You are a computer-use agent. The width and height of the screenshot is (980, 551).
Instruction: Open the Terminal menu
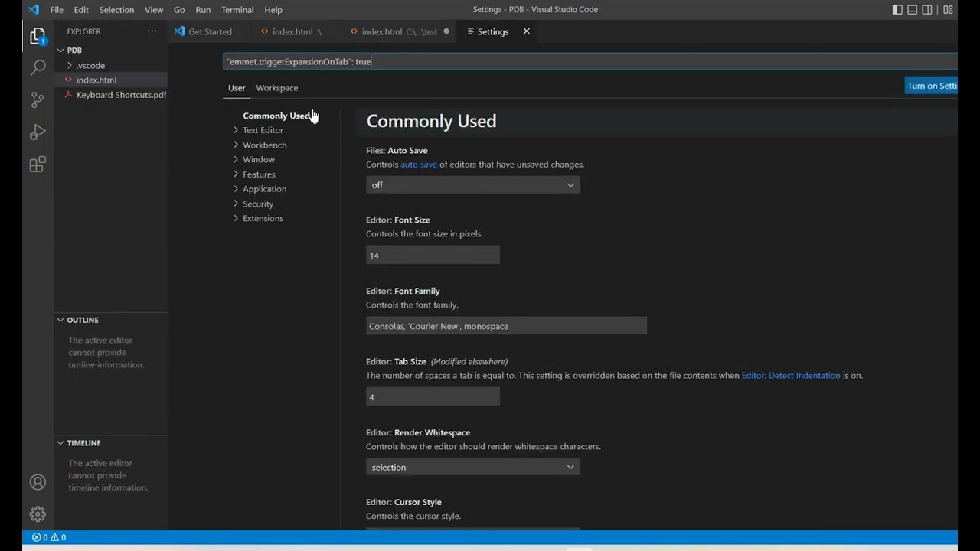coord(237,10)
